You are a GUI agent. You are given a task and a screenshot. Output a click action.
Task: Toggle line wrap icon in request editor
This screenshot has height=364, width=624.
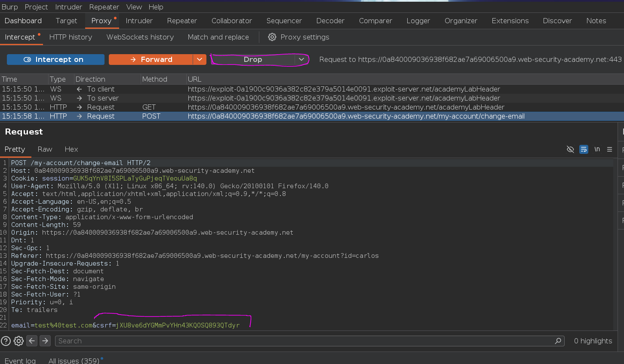click(584, 149)
